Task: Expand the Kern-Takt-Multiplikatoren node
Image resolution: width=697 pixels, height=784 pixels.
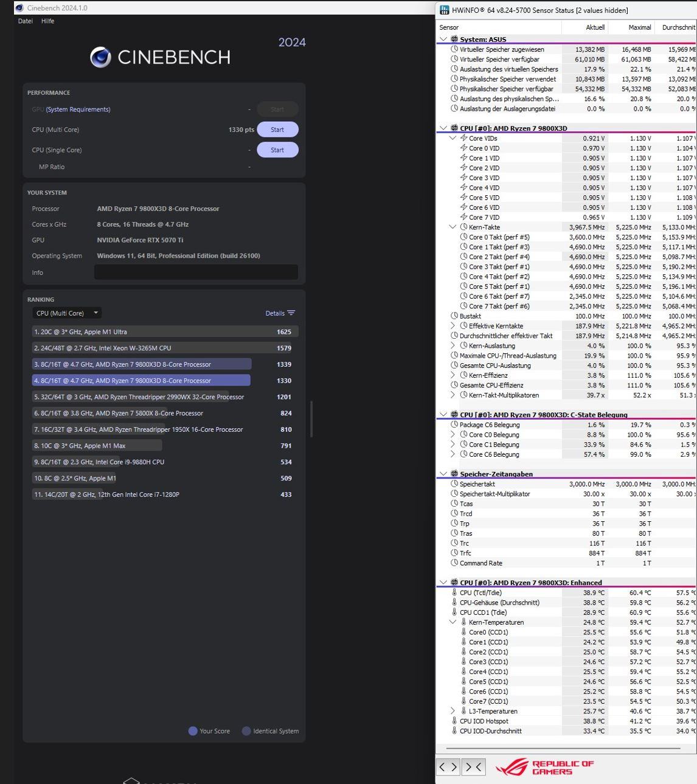Action: tap(453, 395)
